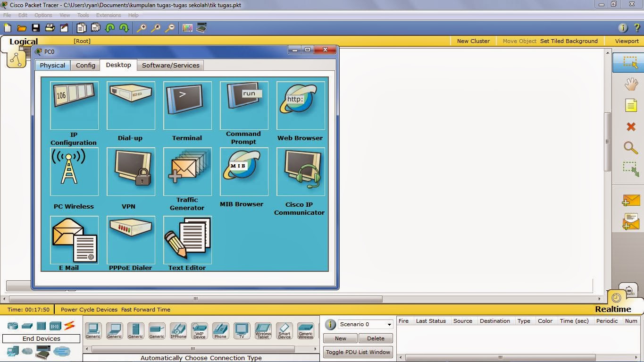Open the Drawing Palette icon
The height and width of the screenshot is (362, 644).
[x=187, y=28]
